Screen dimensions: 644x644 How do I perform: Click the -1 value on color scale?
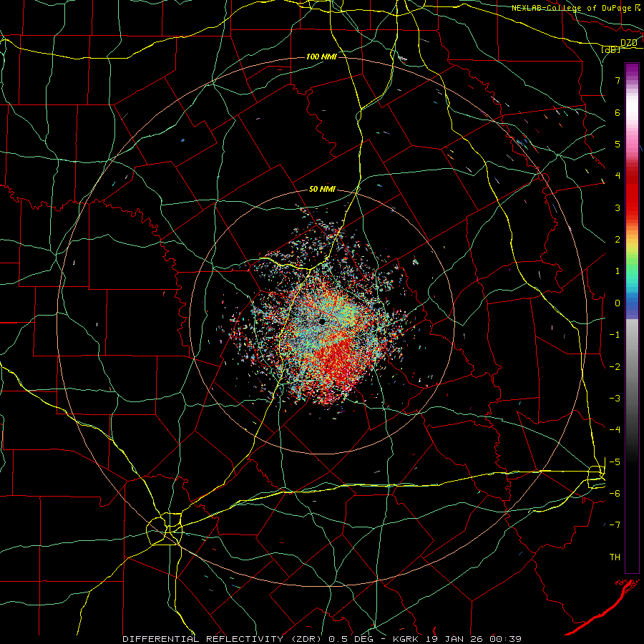click(x=615, y=335)
